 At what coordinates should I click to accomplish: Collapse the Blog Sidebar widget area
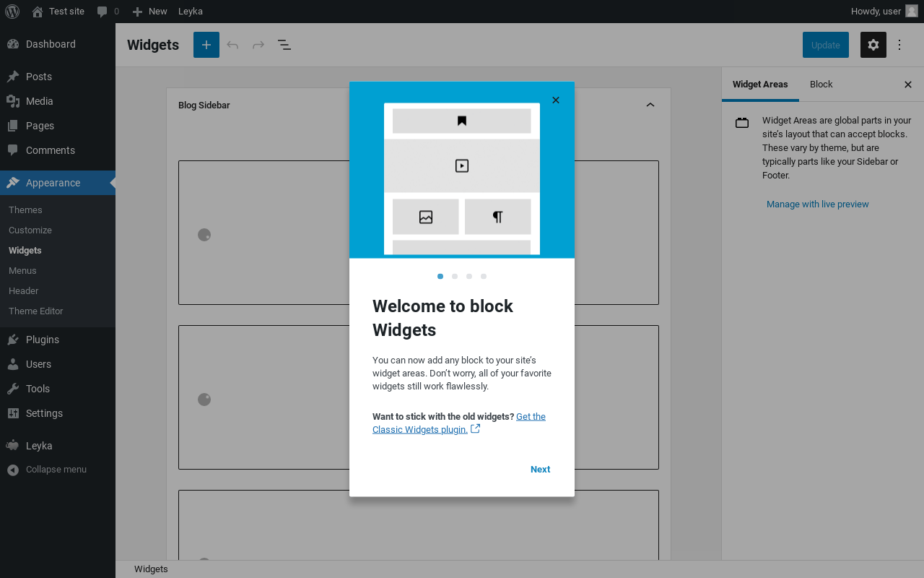650,105
